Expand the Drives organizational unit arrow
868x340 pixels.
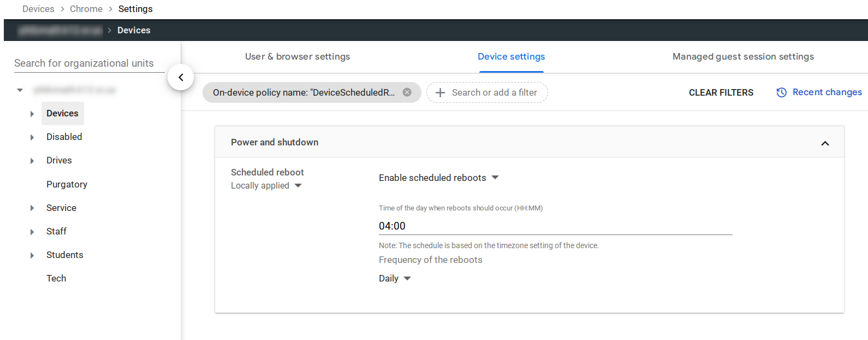tap(32, 161)
